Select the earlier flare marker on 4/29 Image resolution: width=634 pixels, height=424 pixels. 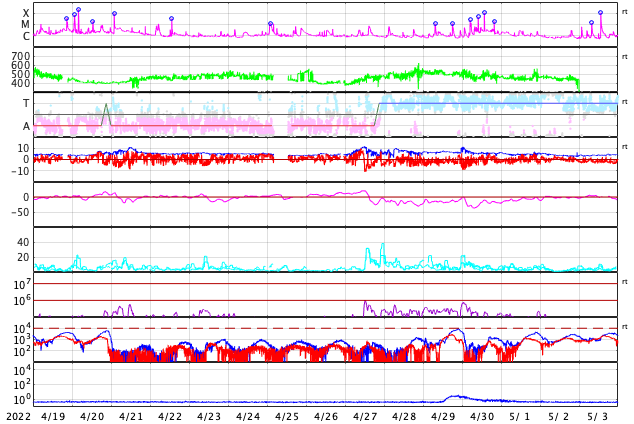click(x=435, y=24)
